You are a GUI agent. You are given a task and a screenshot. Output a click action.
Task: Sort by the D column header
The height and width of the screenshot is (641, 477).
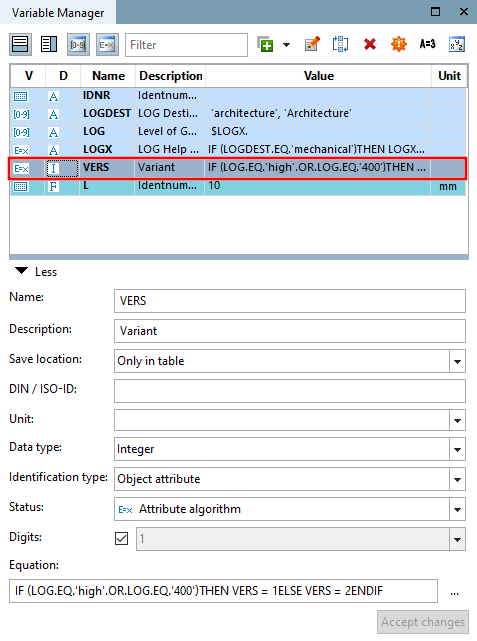point(63,76)
